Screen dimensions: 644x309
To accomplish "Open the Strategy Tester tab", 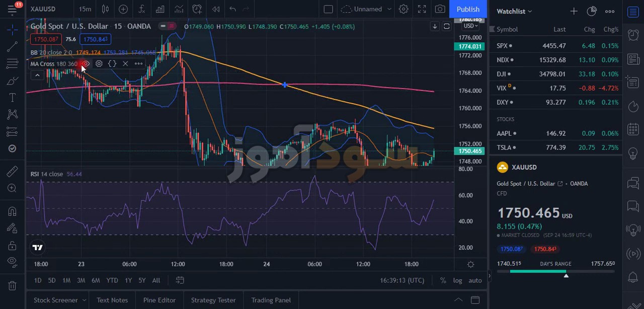I will coord(213,300).
